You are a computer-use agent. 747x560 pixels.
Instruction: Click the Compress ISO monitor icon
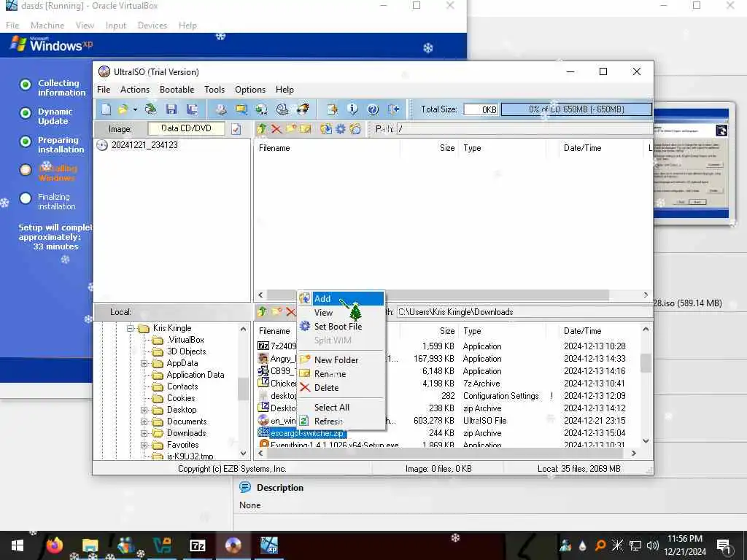tap(241, 109)
